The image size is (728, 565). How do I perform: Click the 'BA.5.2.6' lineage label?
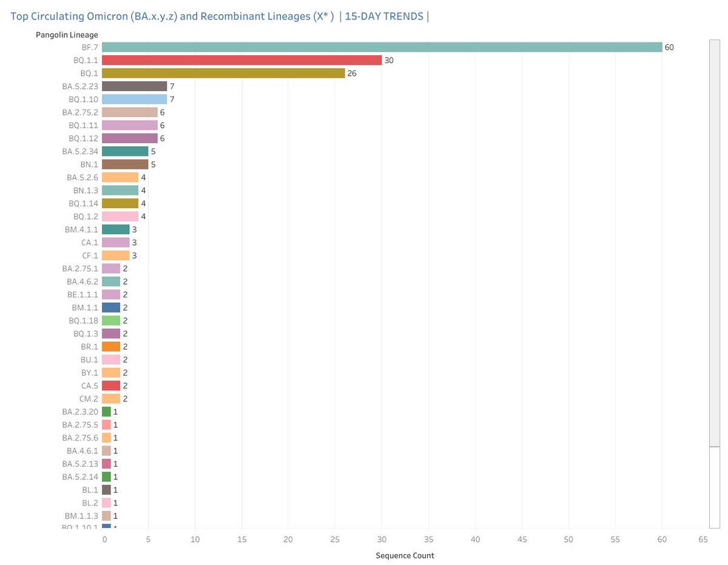(83, 177)
